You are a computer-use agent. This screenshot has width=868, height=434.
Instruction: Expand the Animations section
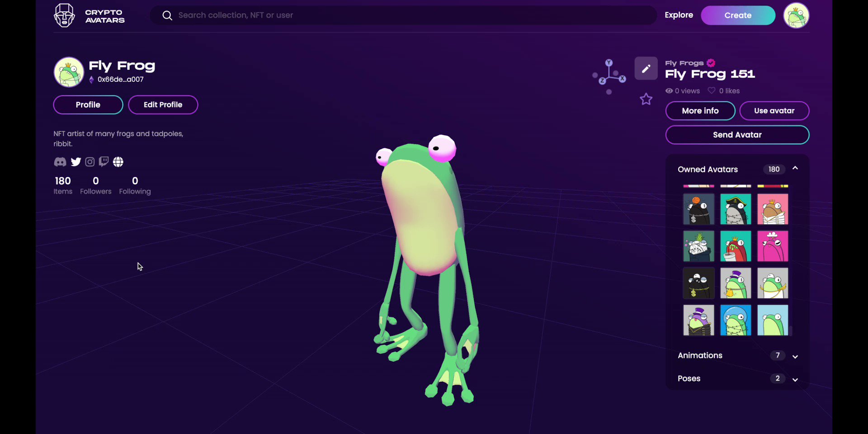795,356
